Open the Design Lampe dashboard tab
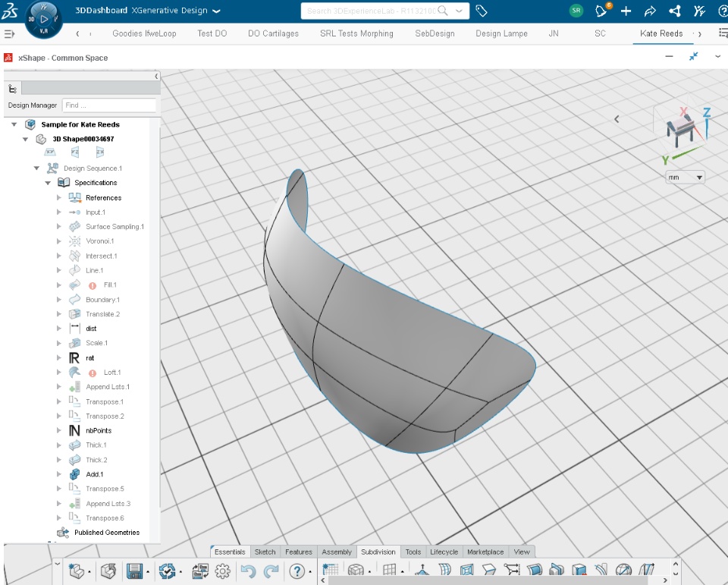 [x=501, y=33]
